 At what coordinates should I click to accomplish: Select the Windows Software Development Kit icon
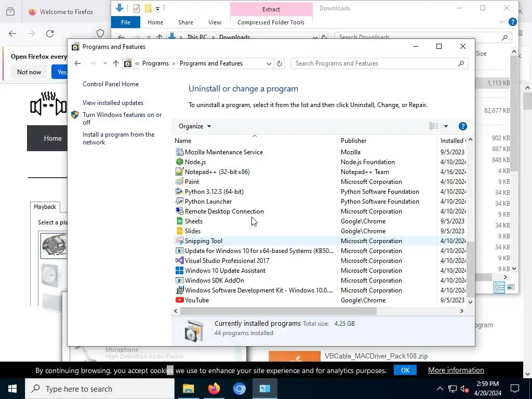pyautogui.click(x=179, y=290)
